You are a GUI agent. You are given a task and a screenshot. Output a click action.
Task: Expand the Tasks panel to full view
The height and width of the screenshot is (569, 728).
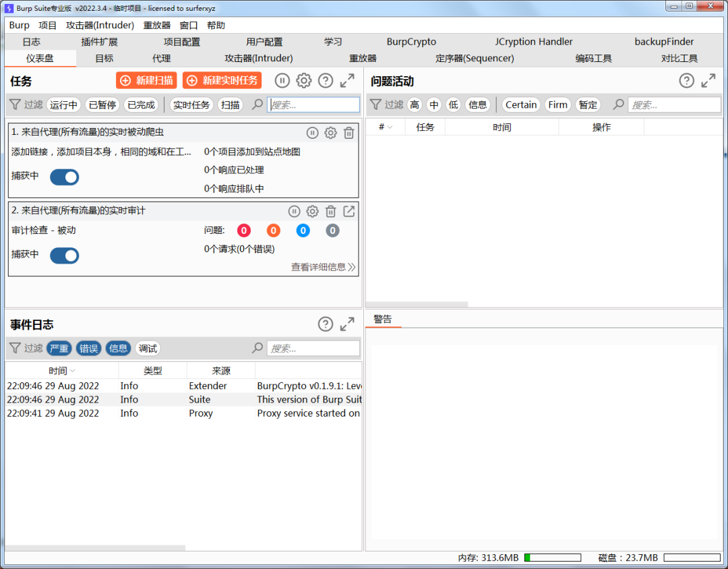347,81
